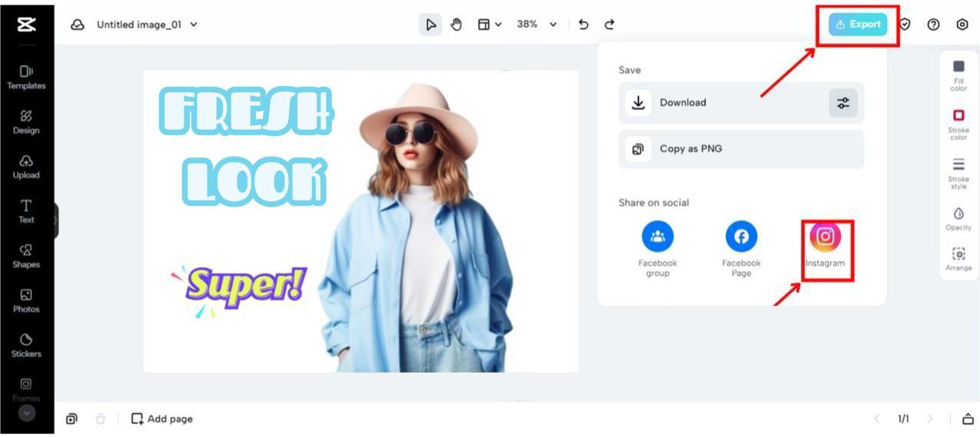
Task: Collapse the left panel handle
Action: (x=55, y=221)
